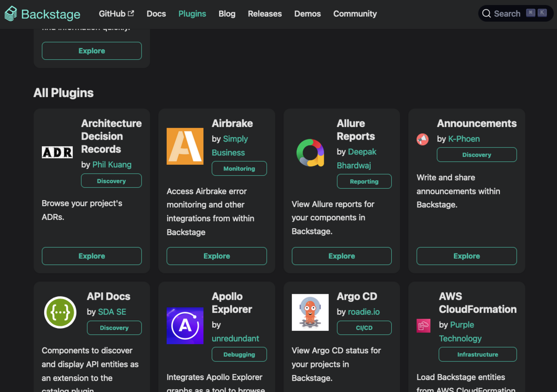Screen dimensions: 557x392
Task: Click the Reporting tag on Allure Reports
Action: [364, 181]
